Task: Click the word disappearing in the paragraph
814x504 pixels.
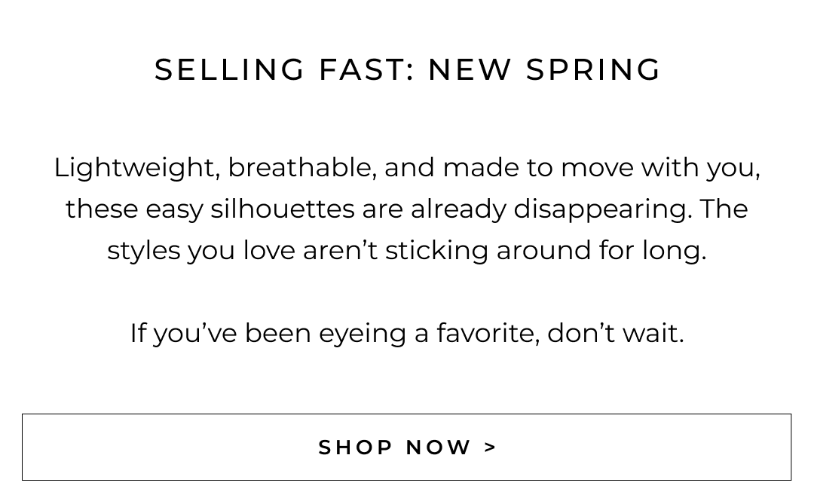Action: pos(602,209)
